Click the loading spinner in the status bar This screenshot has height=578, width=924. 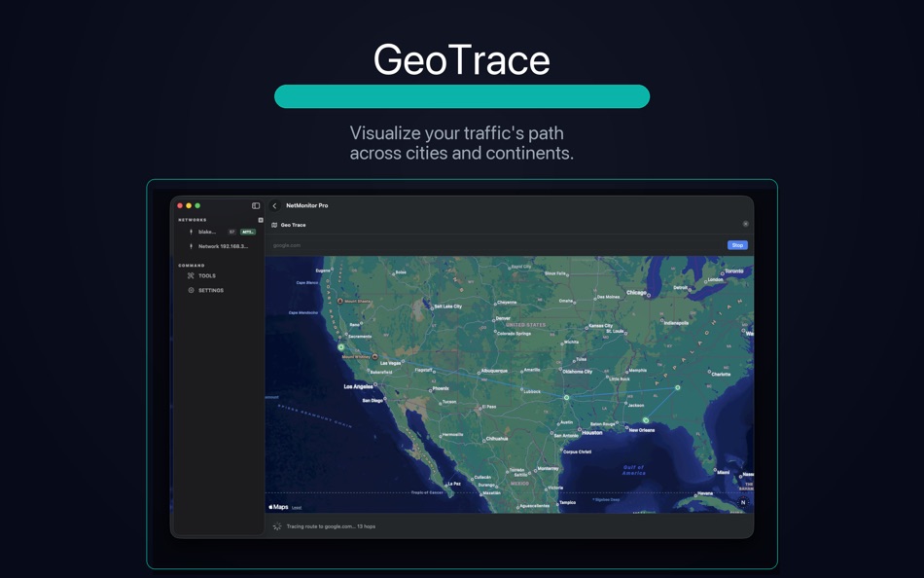[x=277, y=526]
